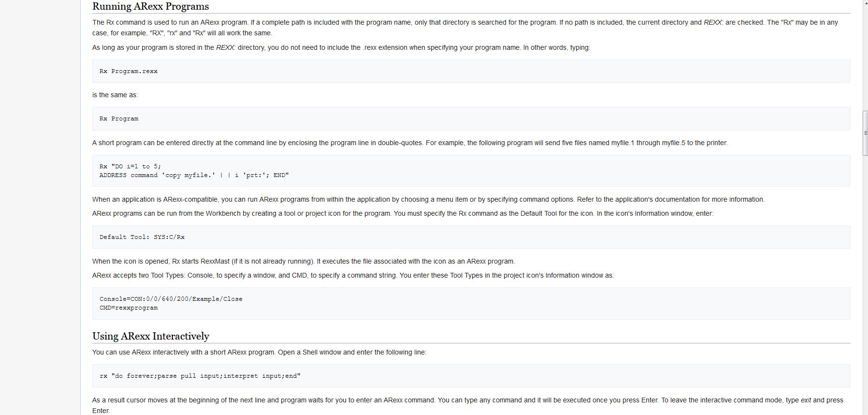The image size is (868, 415).
Task: Click the 'Console=CON:0/0/640/200/Example/Close' code line
Action: (171, 299)
